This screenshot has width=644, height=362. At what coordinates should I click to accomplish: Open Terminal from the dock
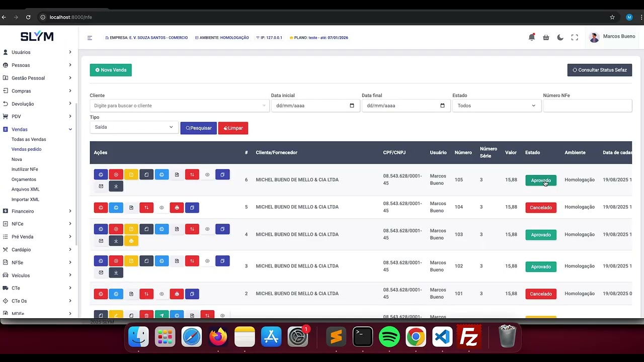tap(363, 336)
